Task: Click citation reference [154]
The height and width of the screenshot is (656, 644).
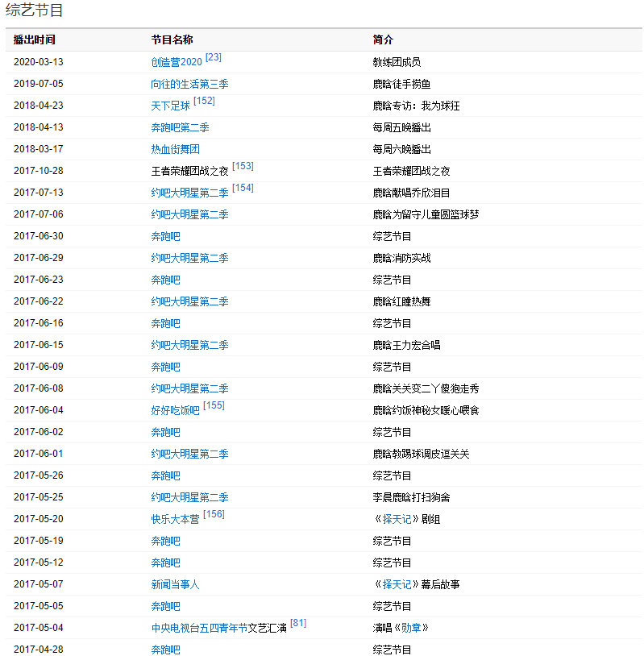Action: tap(243, 189)
